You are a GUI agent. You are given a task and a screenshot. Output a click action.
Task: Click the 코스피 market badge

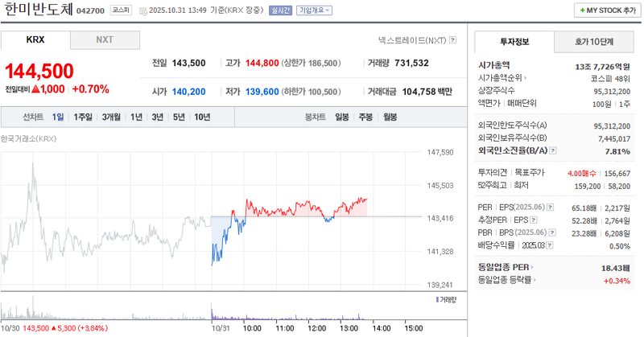[x=122, y=10]
